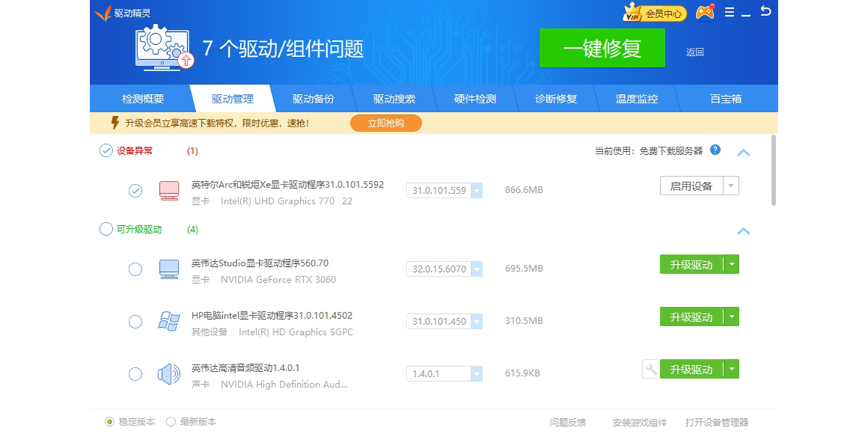Open the 问题反馈 link
Viewport: 868px width, 434px height.
[x=568, y=422]
